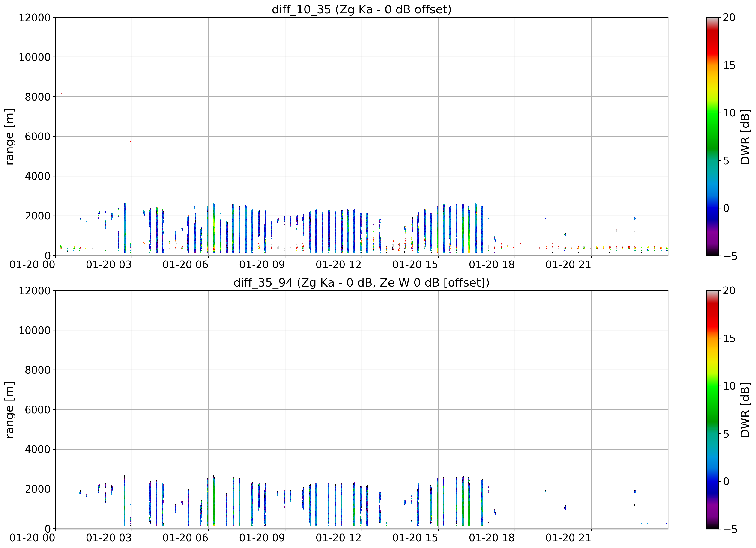756x548 pixels.
Task: Click the '01-20 12' time tick under the diff_10_35 plot
Action: [x=339, y=265]
